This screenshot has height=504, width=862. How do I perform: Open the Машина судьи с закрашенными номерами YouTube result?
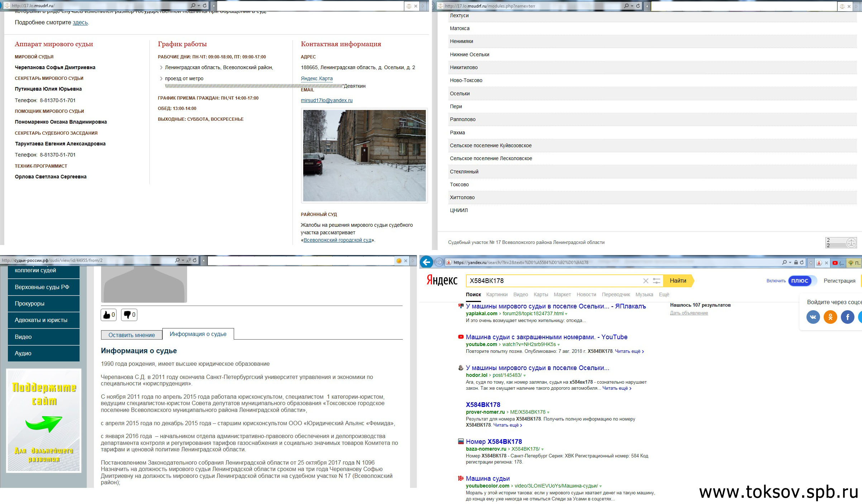pos(547,337)
